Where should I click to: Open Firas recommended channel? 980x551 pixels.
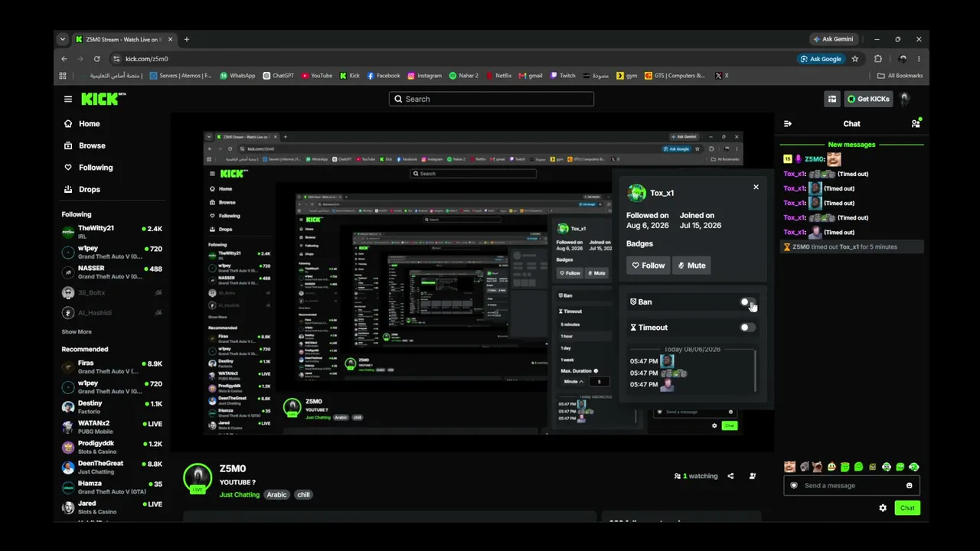coord(112,367)
